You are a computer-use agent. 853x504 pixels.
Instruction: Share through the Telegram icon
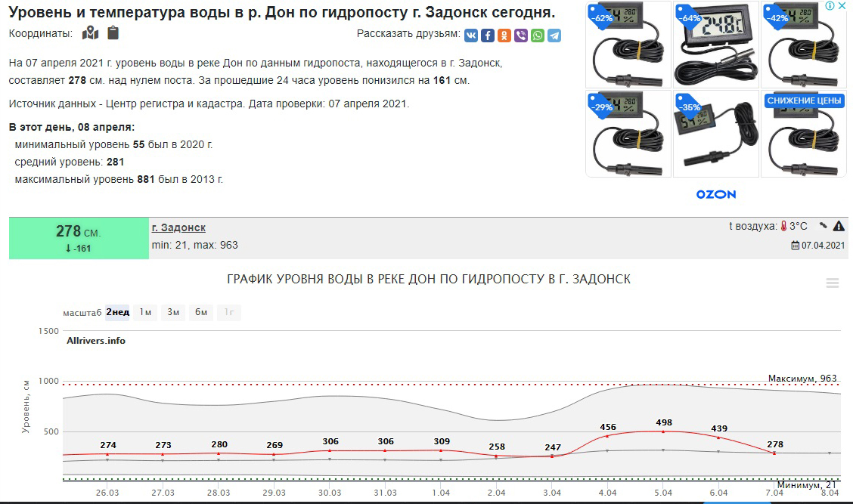[554, 36]
